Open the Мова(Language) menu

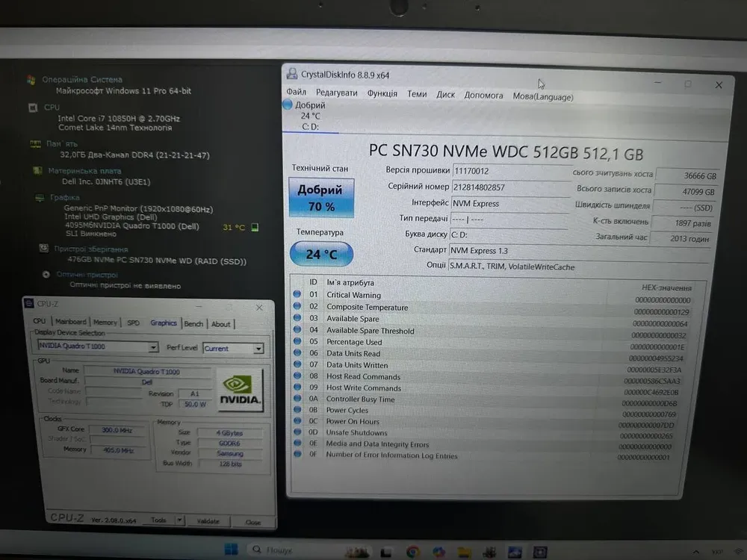pyautogui.click(x=542, y=96)
